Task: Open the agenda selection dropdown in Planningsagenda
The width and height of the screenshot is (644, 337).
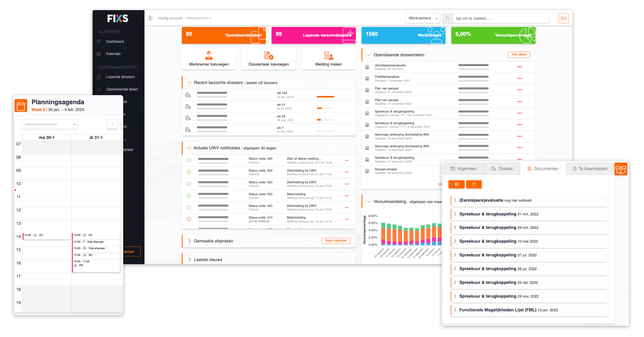Action: point(50,124)
